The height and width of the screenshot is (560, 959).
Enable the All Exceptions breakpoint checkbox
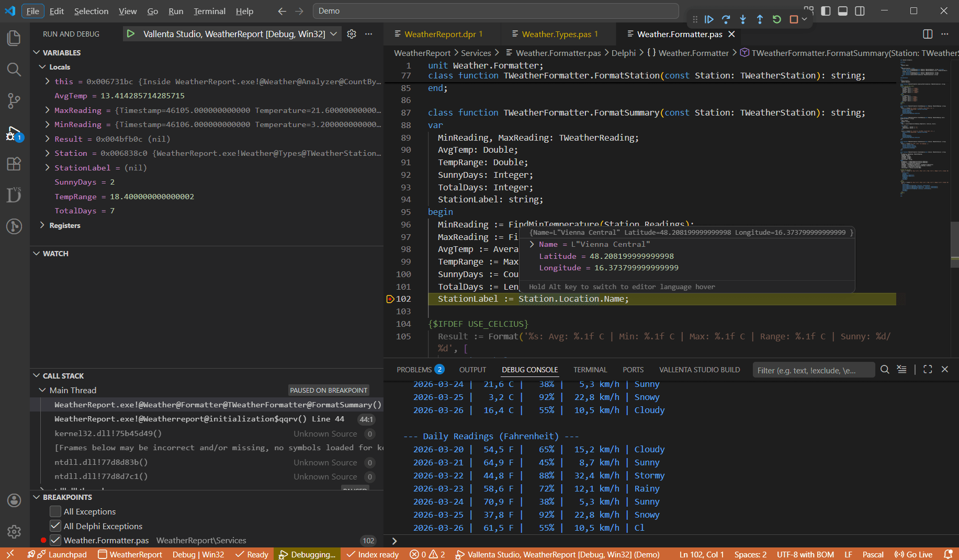55,511
